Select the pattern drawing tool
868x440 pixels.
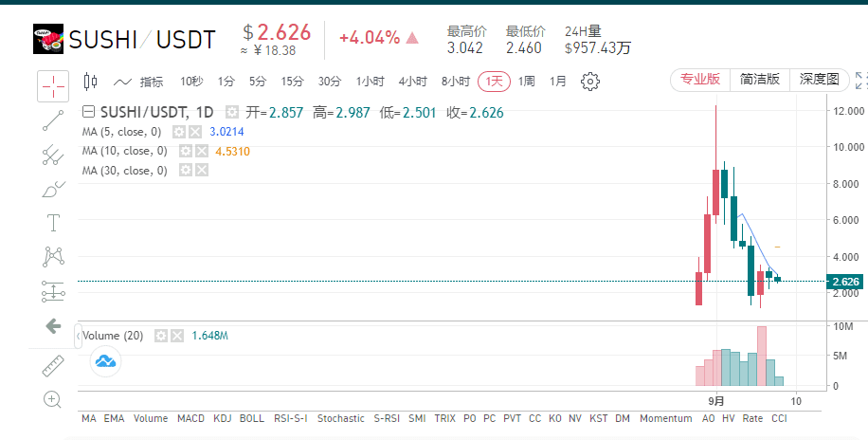(53, 257)
